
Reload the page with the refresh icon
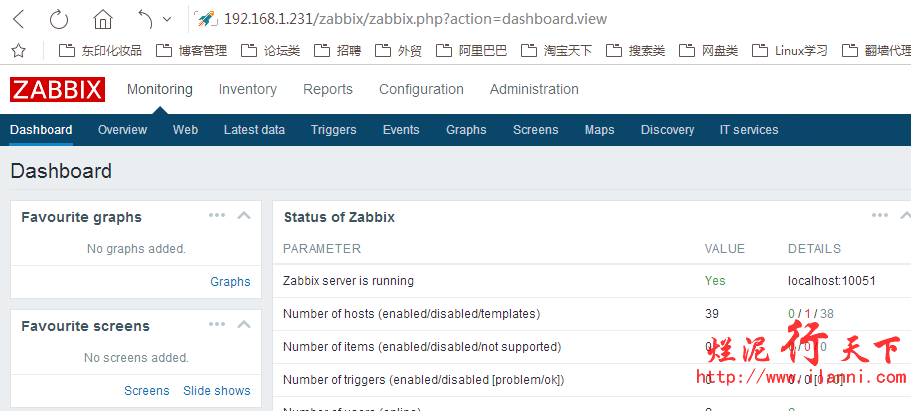59,19
